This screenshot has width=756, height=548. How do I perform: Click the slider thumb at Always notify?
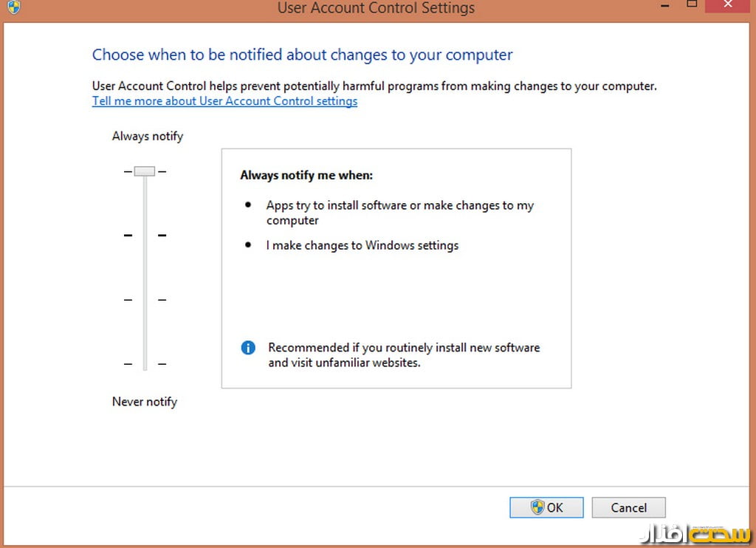(x=145, y=171)
